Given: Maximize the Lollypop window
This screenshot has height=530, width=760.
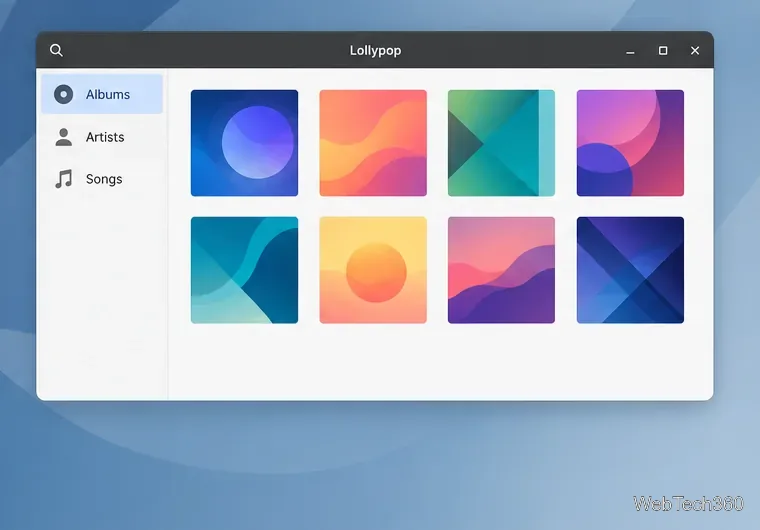Looking at the screenshot, I should (663, 50).
